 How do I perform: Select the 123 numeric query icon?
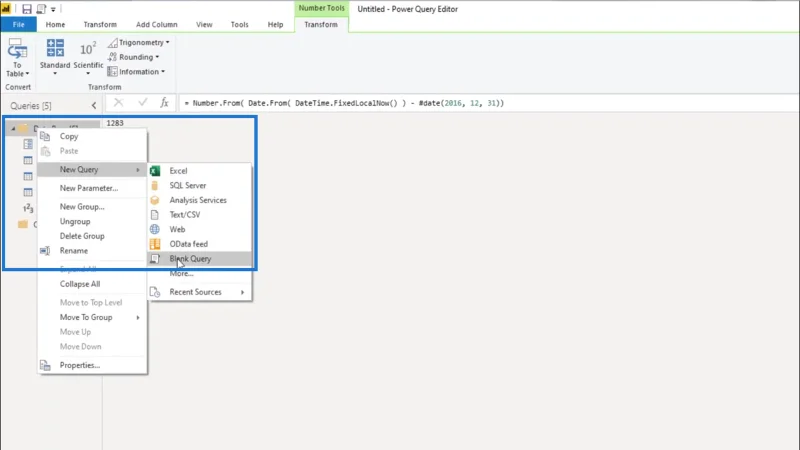pyautogui.click(x=28, y=208)
